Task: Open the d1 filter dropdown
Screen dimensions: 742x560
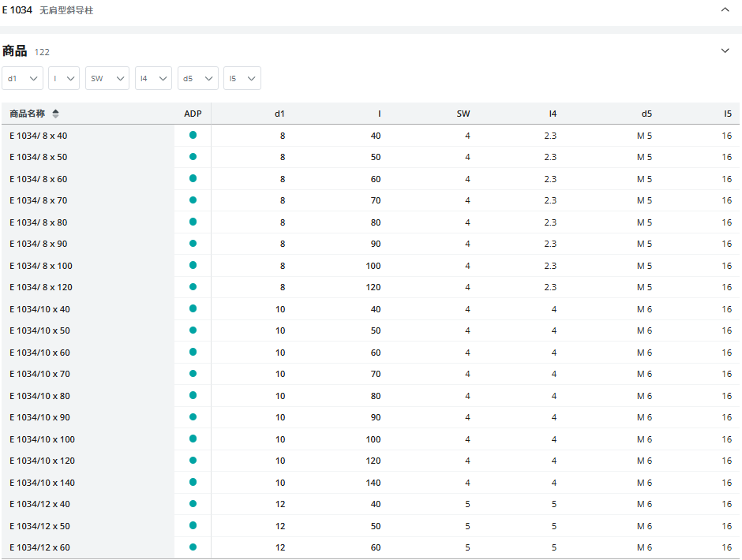Action: coord(22,78)
